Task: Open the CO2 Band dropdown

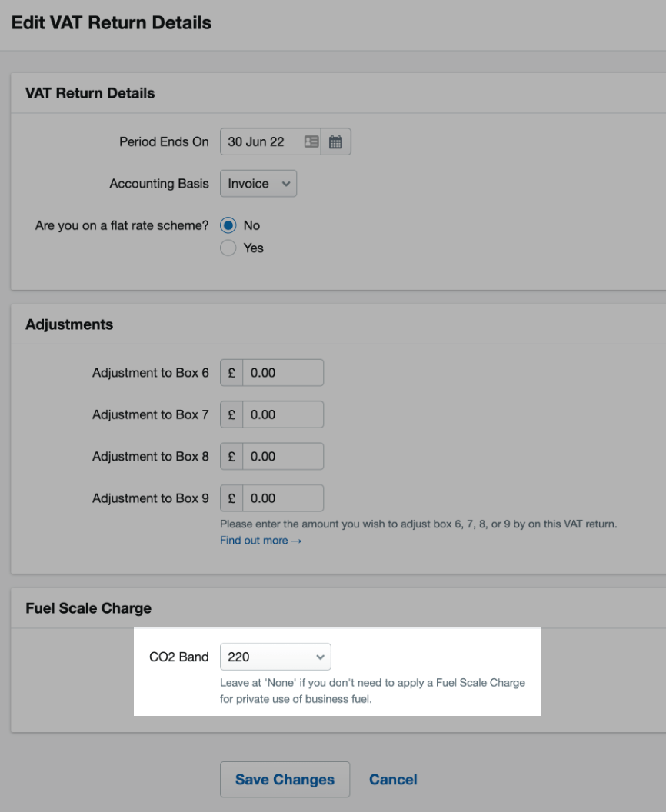Action: (275, 657)
